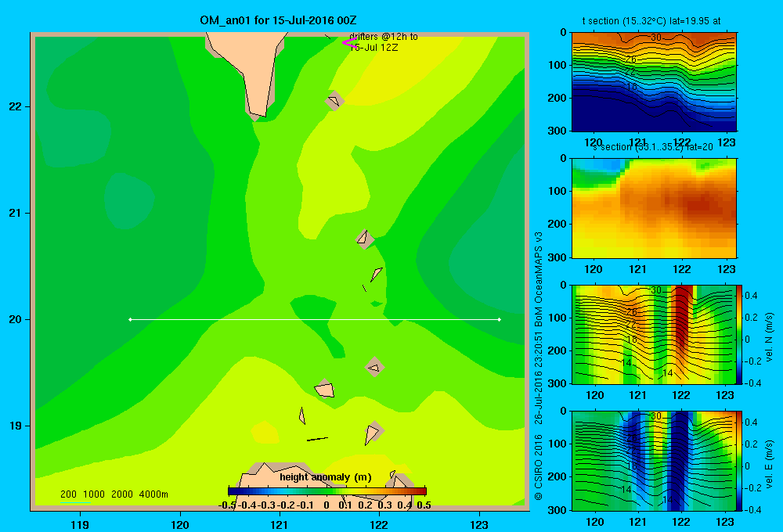This screenshot has height=532, width=783.
Task: Click the 'drifters @12h to' annotation text
Action: (383, 37)
